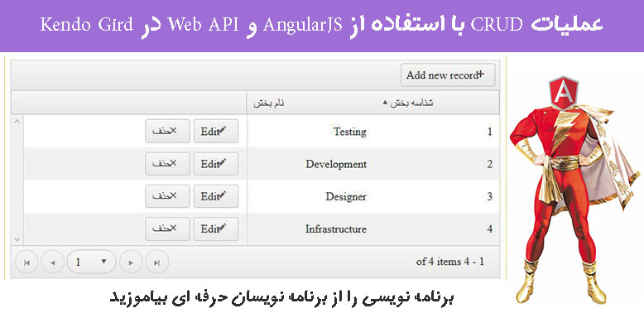Image resolution: width=644 pixels, height=318 pixels.
Task: Select the Development cell
Action: click(x=336, y=164)
